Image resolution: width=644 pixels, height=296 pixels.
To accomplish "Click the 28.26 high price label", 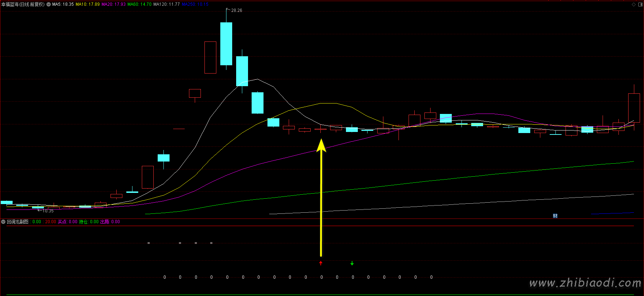I will point(237,10).
